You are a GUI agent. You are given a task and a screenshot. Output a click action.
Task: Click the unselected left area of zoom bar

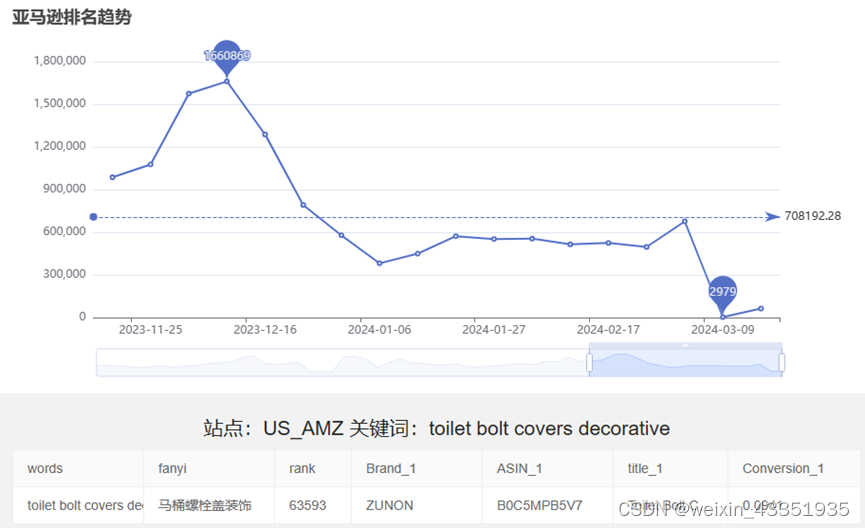[x=342, y=362]
